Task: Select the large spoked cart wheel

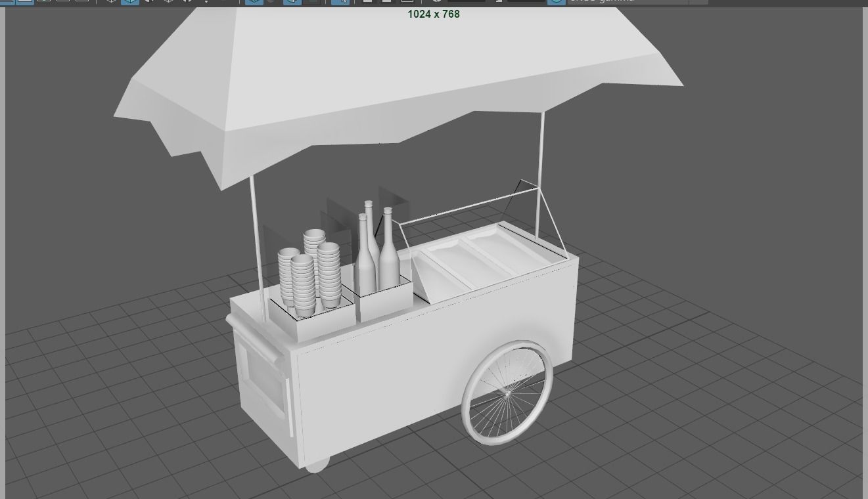Action: pos(507,393)
